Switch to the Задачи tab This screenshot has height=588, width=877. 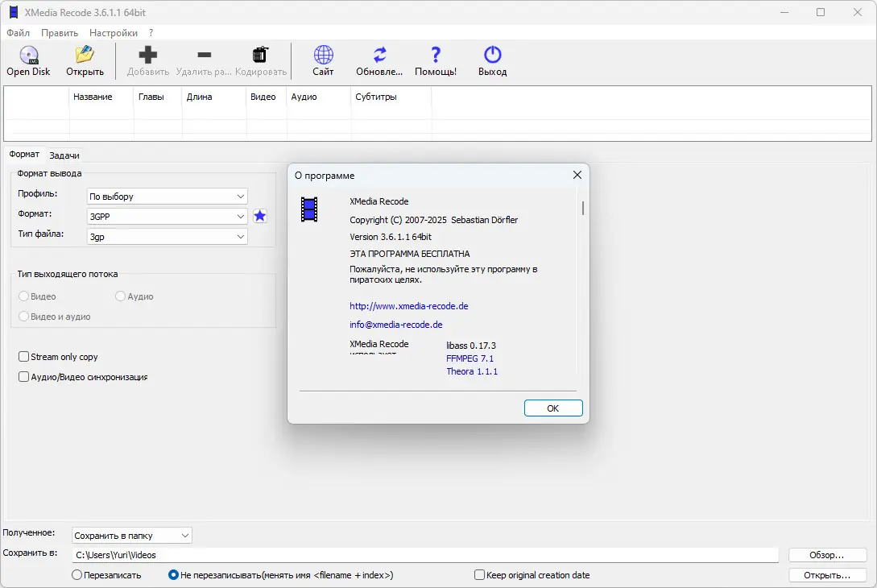tap(64, 155)
